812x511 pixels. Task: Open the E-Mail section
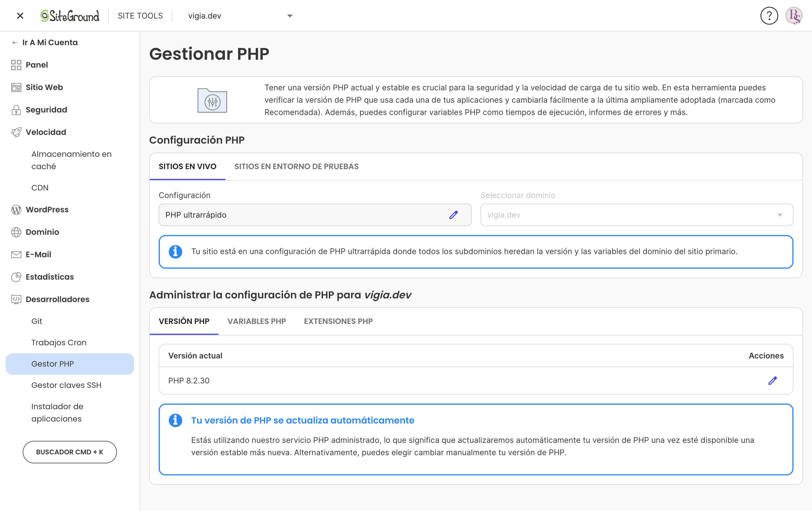click(38, 254)
